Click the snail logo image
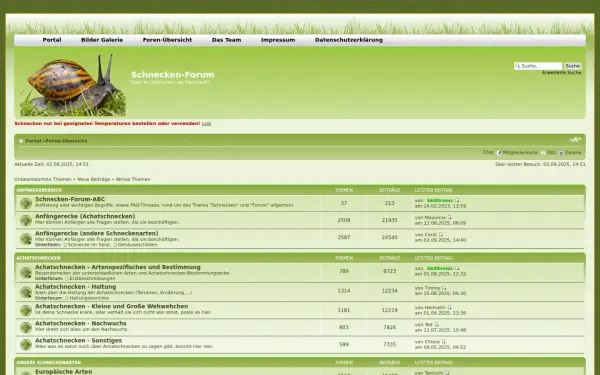The width and height of the screenshot is (600, 375). pyautogui.click(x=73, y=85)
